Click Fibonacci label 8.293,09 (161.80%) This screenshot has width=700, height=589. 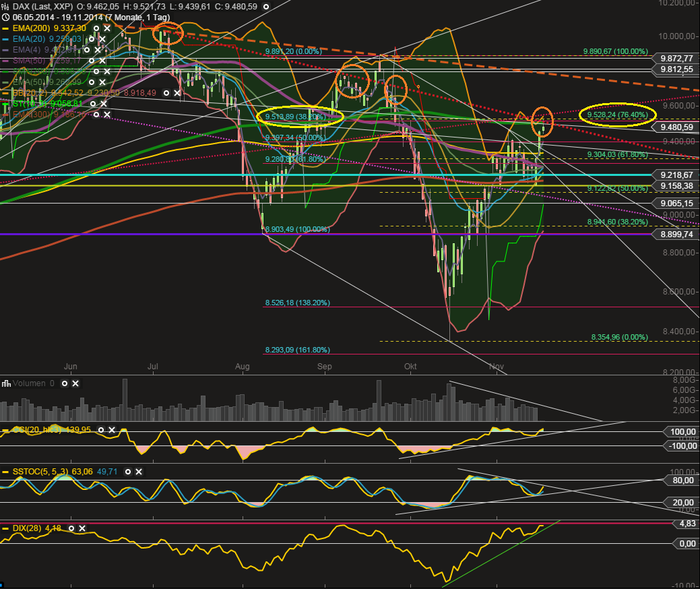[x=298, y=350]
